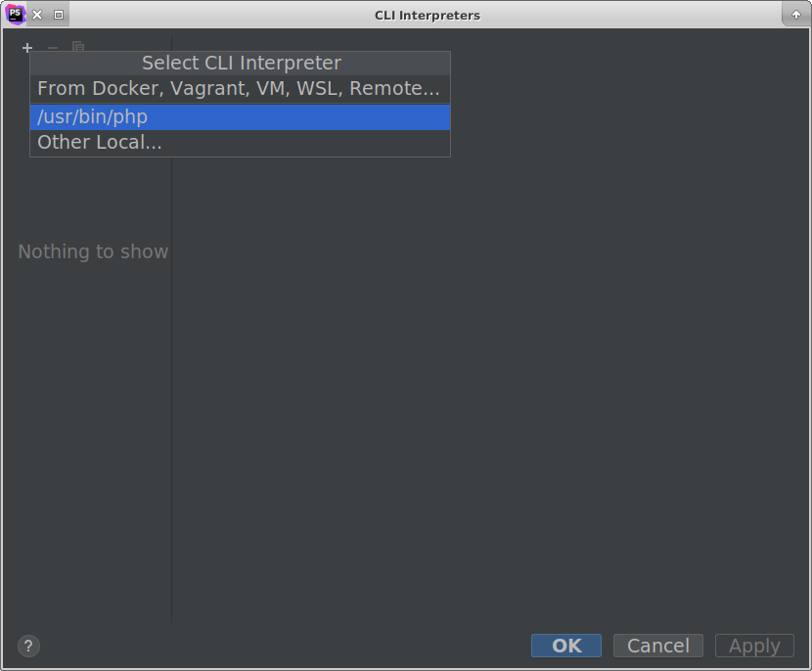Roll up window using title bar arrow

click(796, 15)
